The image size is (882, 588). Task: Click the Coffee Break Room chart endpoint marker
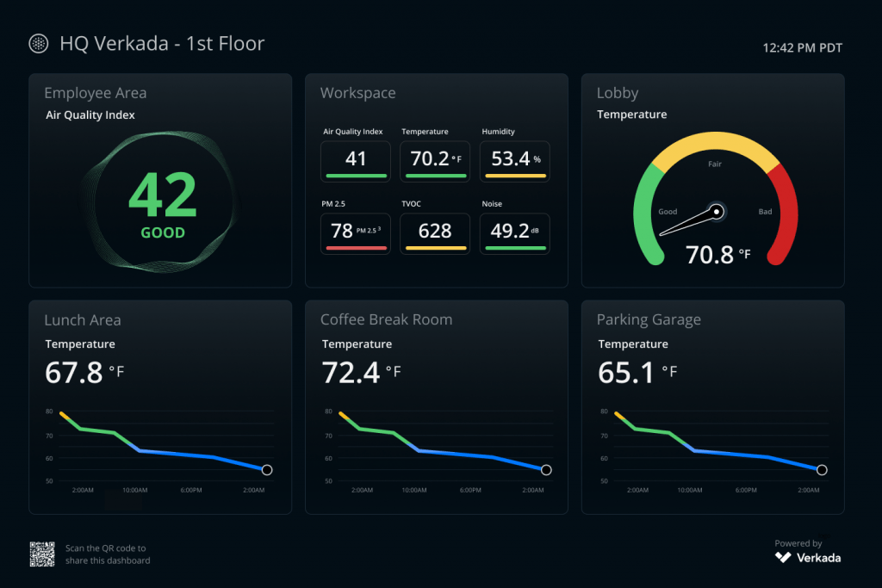pyautogui.click(x=546, y=470)
